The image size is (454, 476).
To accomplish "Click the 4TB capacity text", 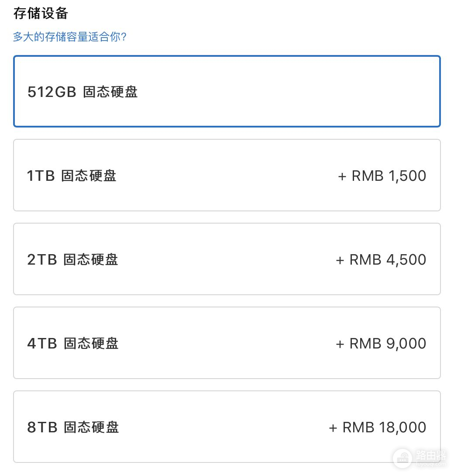I will click(x=42, y=344).
